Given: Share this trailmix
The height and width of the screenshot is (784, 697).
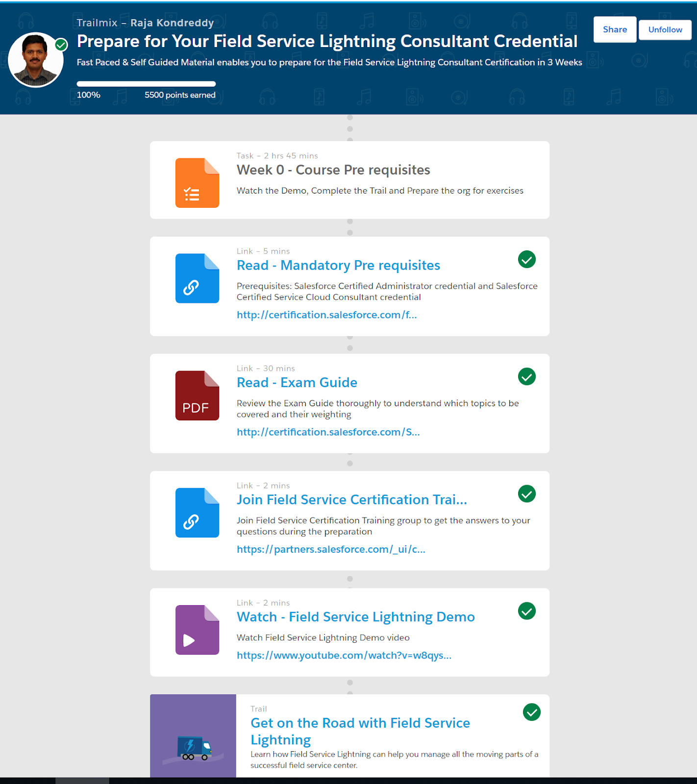Looking at the screenshot, I should point(615,29).
